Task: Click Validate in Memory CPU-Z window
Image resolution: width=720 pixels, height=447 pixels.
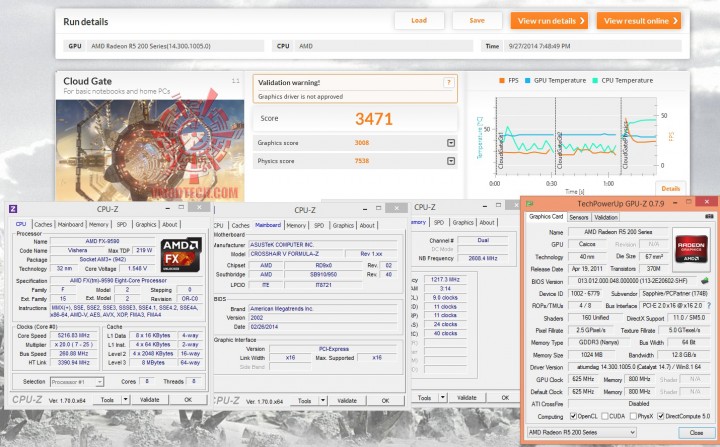Action: coord(467,397)
